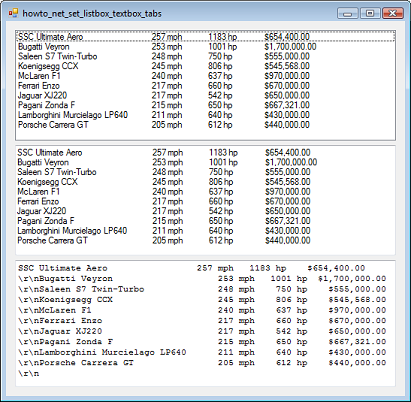Click $654,400.00 in the bottom text box

(x=336, y=268)
